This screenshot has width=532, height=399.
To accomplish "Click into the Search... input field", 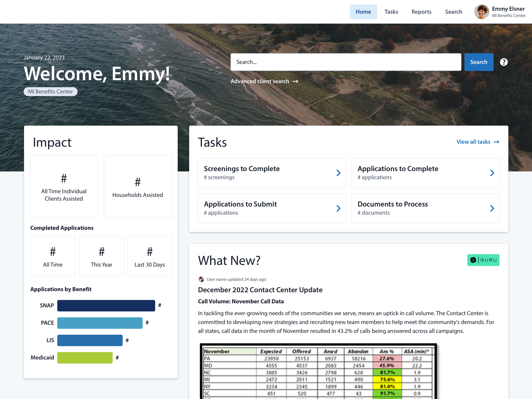I will click(x=346, y=62).
